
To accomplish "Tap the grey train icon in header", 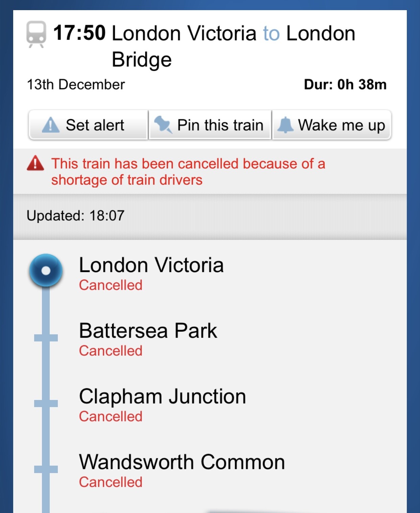I will point(36,34).
